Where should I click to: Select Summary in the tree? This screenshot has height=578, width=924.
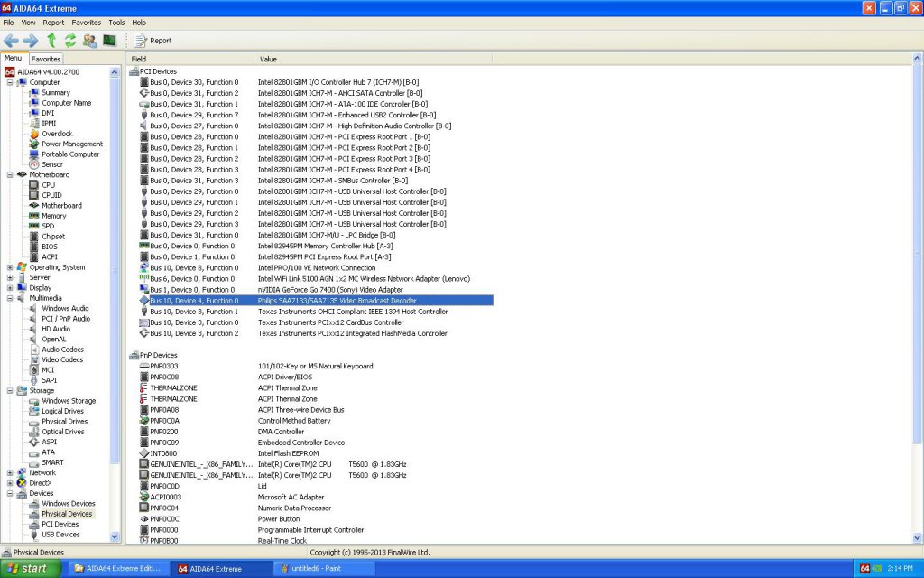coord(55,93)
